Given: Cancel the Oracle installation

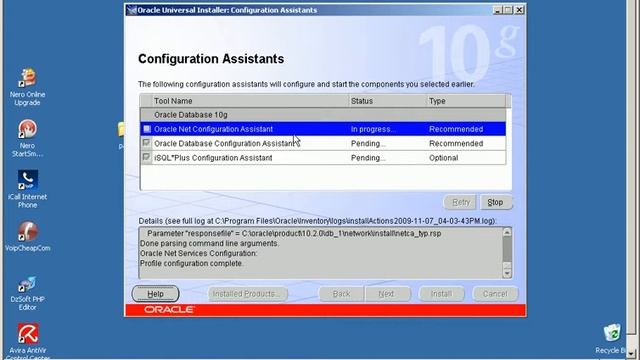Looking at the screenshot, I should [x=495, y=294].
